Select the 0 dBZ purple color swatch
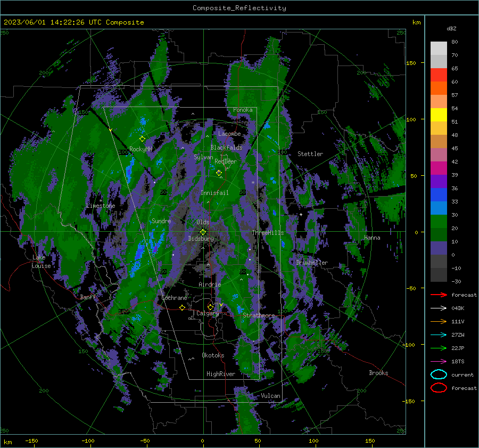The image size is (479, 448). [439, 248]
